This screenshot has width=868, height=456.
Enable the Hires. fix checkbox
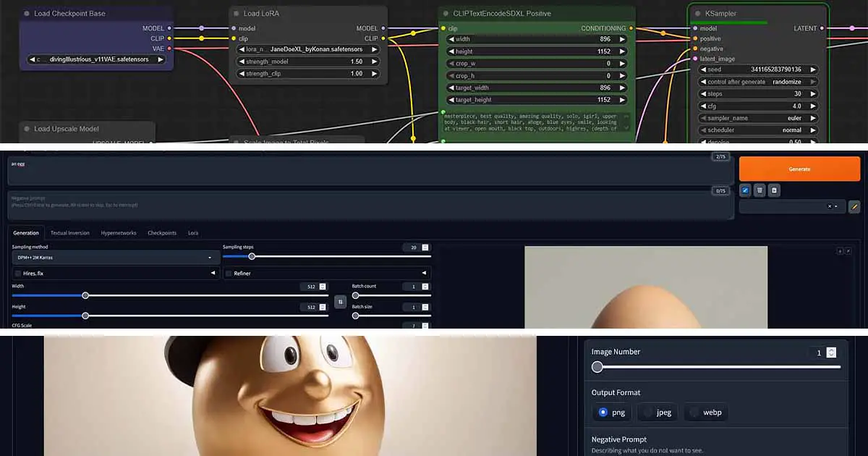18,274
